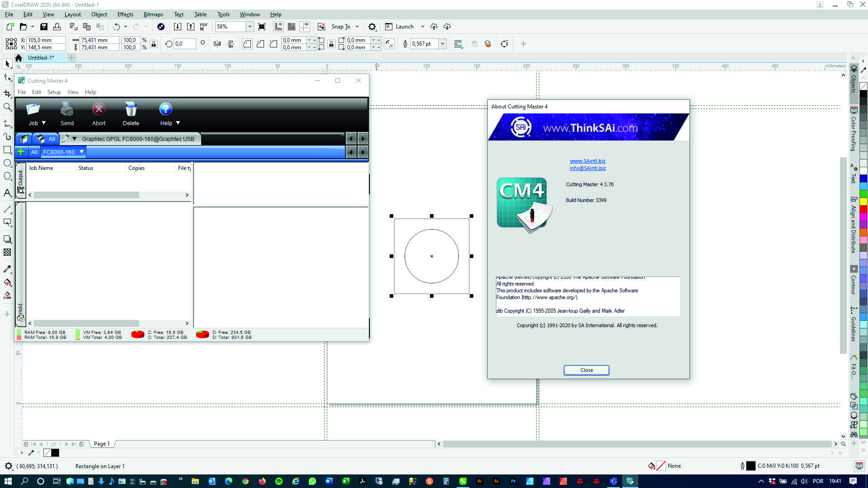Viewport: 868px width, 488px height.
Task: Toggle the lock ratio padlock
Action: (x=154, y=44)
